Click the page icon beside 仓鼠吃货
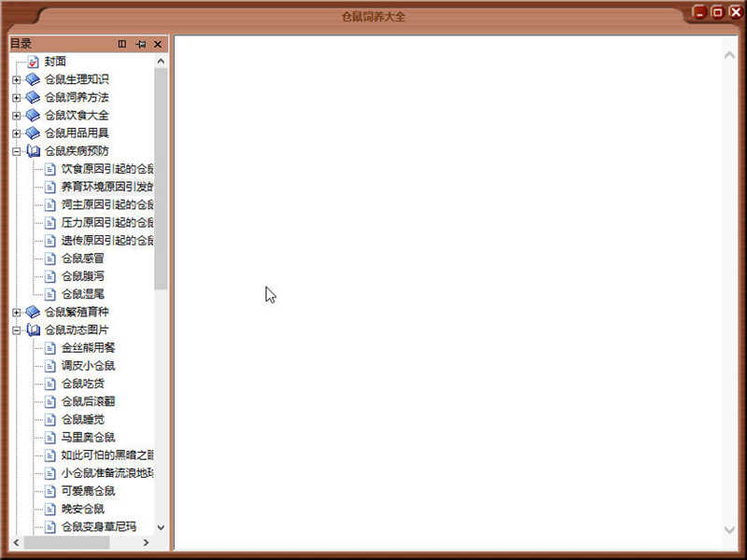This screenshot has width=747, height=560. point(50,384)
